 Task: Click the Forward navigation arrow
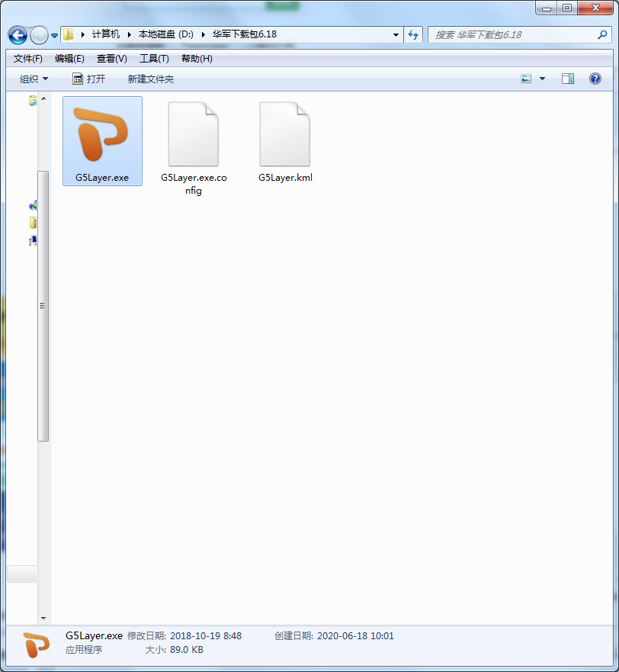40,35
